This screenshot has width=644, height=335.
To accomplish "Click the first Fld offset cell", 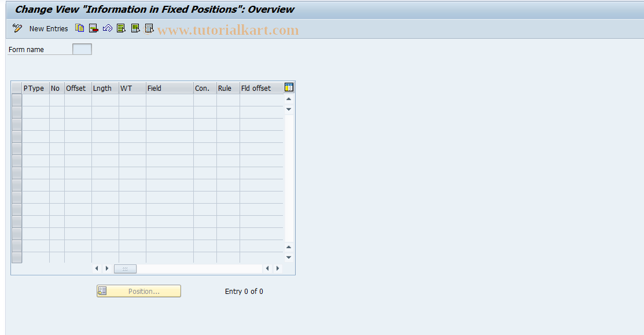I will 262,100.
